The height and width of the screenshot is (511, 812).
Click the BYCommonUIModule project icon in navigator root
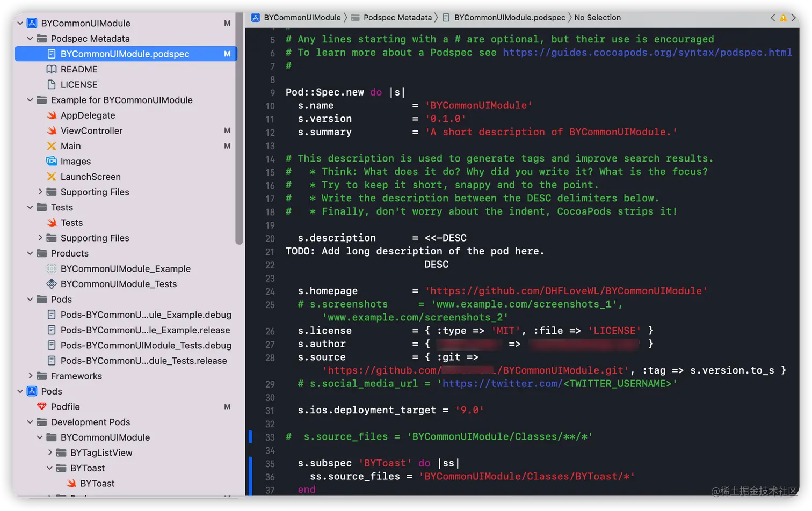32,23
